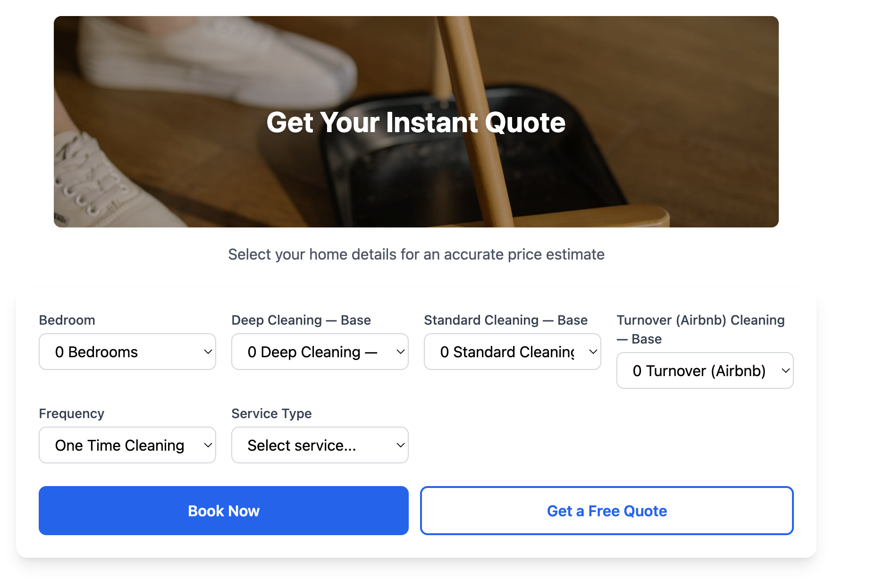
Task: Click the Bedroom field label
Action: tap(67, 319)
